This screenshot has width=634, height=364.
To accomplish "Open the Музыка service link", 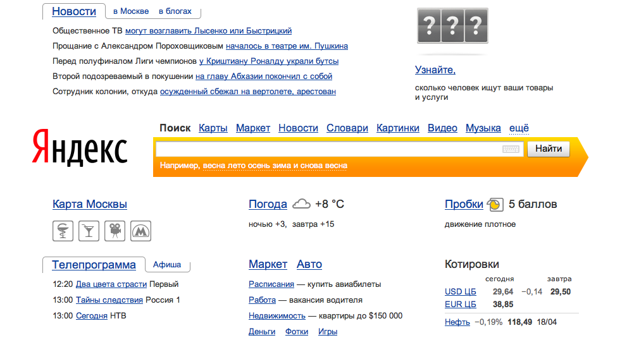I will [x=483, y=128].
